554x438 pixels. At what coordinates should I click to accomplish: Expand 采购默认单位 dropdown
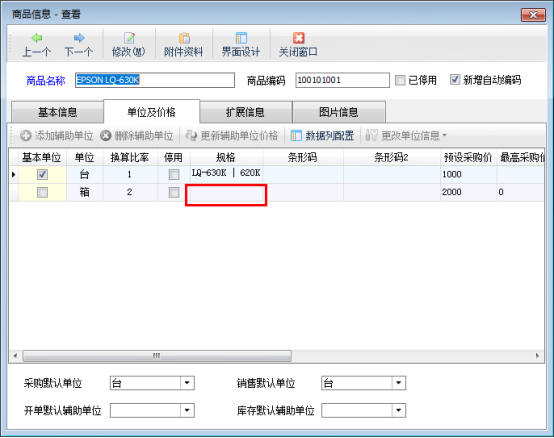pos(187,383)
